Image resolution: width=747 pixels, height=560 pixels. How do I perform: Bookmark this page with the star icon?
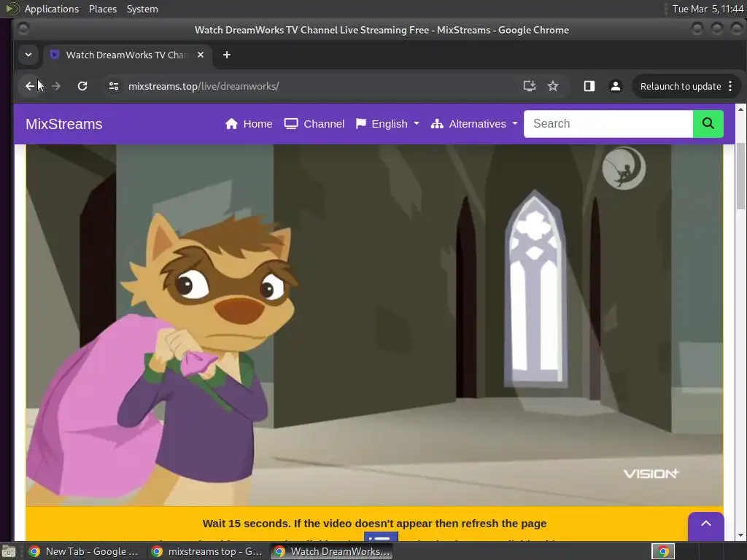553,86
